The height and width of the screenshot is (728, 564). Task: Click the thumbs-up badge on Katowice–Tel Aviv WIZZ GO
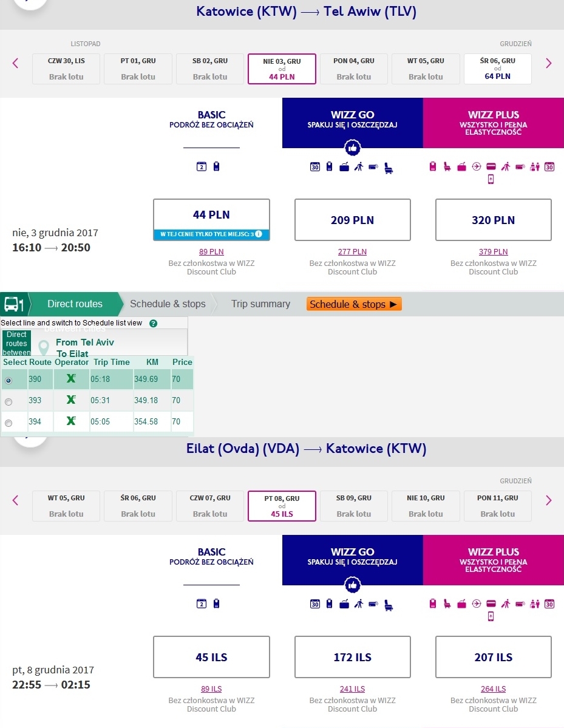click(x=353, y=148)
